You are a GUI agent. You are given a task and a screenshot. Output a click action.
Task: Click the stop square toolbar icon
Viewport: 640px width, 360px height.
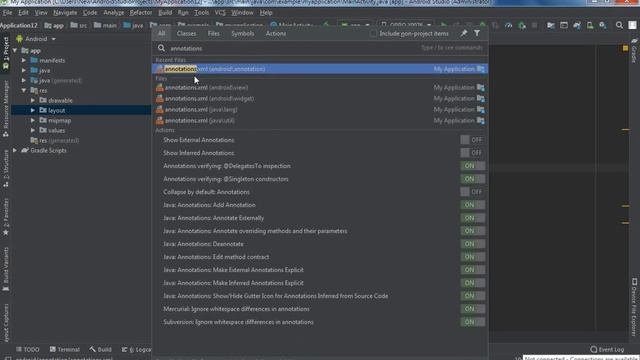click(x=534, y=25)
